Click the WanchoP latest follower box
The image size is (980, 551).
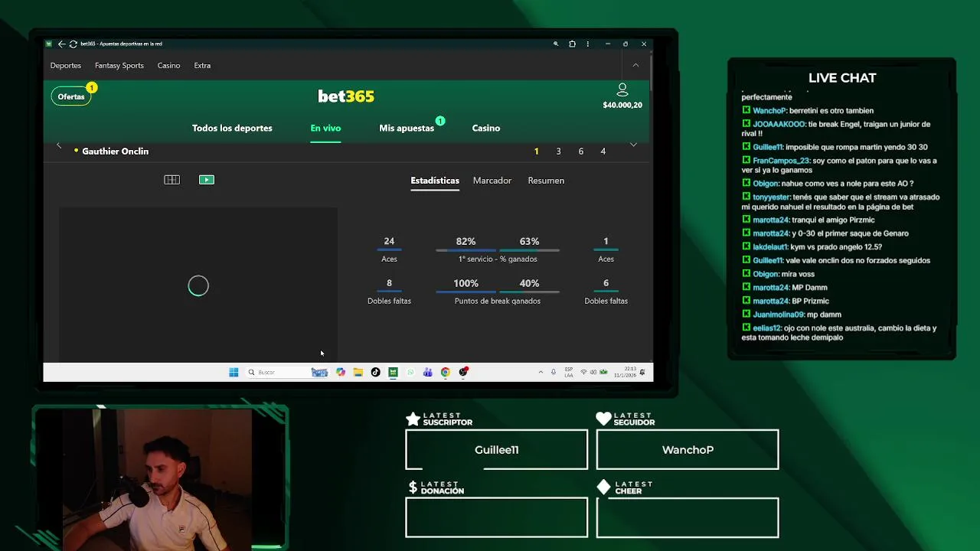pos(688,449)
